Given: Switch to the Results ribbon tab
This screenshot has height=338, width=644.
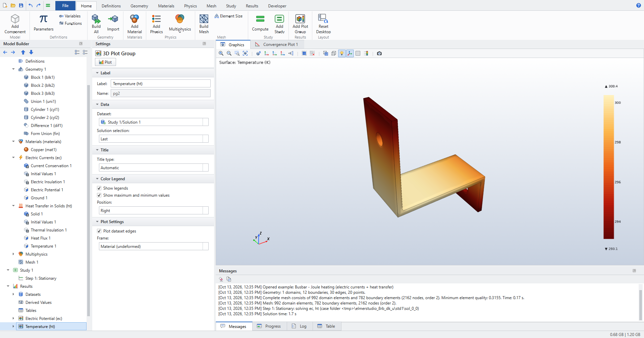Looking at the screenshot, I should [252, 6].
